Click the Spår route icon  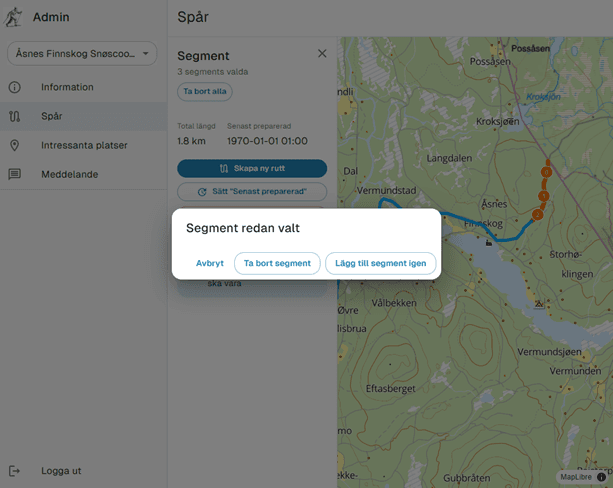tap(15, 116)
